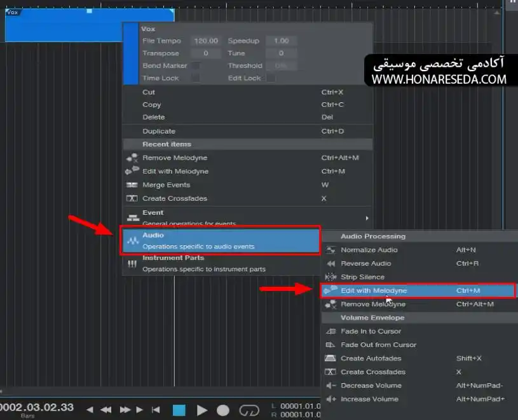Click the round Record button
Viewport: 518px width, 420px height.
[223, 410]
